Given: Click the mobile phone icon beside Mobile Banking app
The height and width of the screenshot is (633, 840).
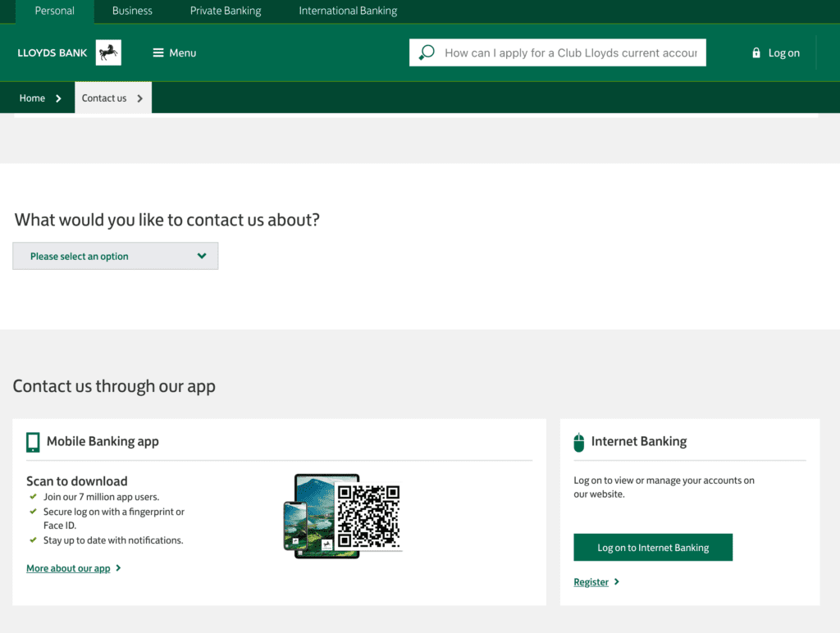Looking at the screenshot, I should [x=33, y=442].
